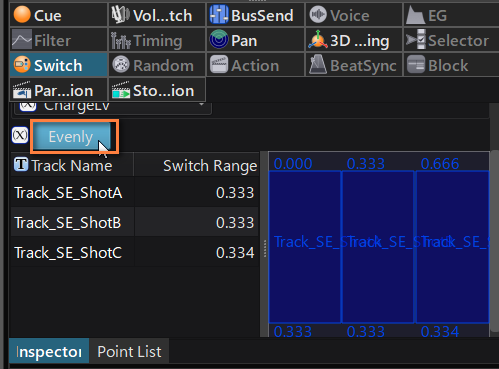This screenshot has width=499, height=369.
Task: Toggle the Random section
Action: click(x=157, y=65)
